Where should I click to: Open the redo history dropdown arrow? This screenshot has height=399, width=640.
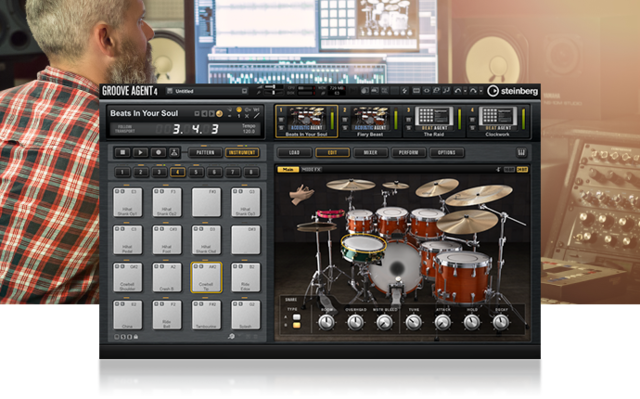click(x=481, y=91)
